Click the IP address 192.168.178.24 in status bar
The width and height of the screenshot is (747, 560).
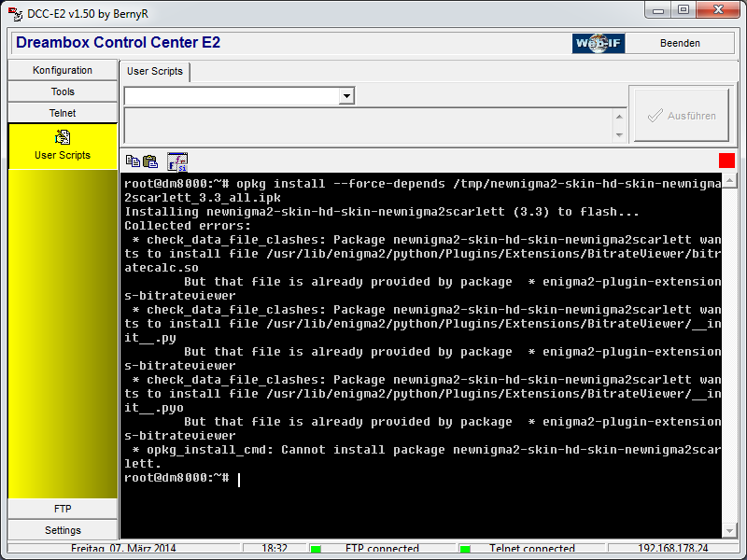pyautogui.click(x=672, y=549)
